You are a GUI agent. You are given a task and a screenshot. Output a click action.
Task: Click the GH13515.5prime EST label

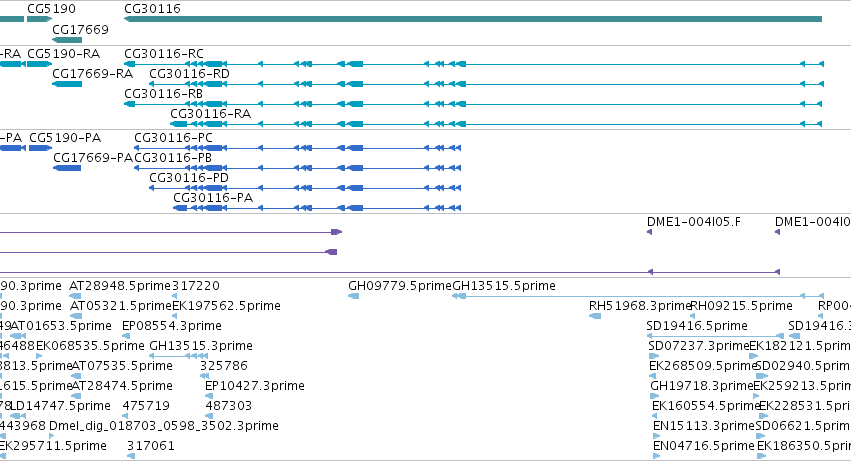pos(504,286)
